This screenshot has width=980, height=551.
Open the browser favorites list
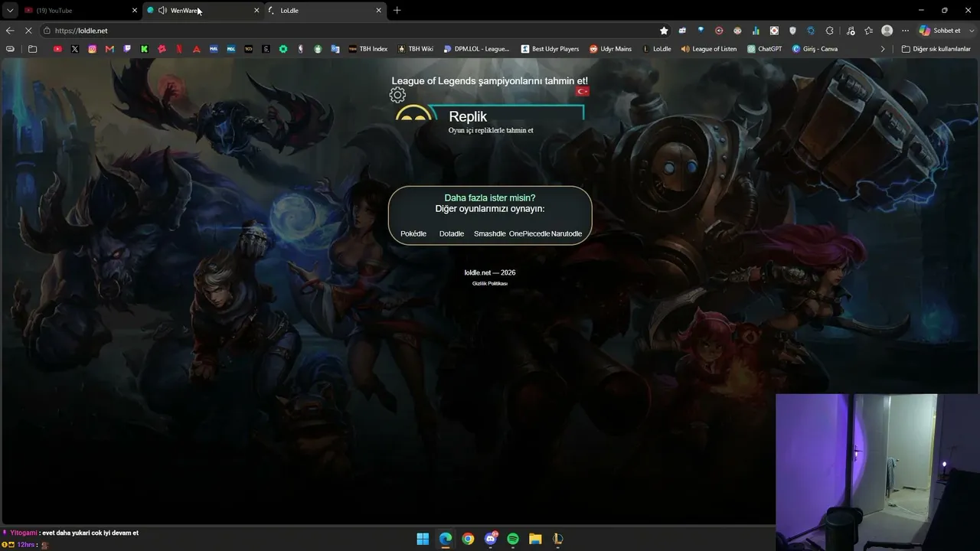point(868,31)
